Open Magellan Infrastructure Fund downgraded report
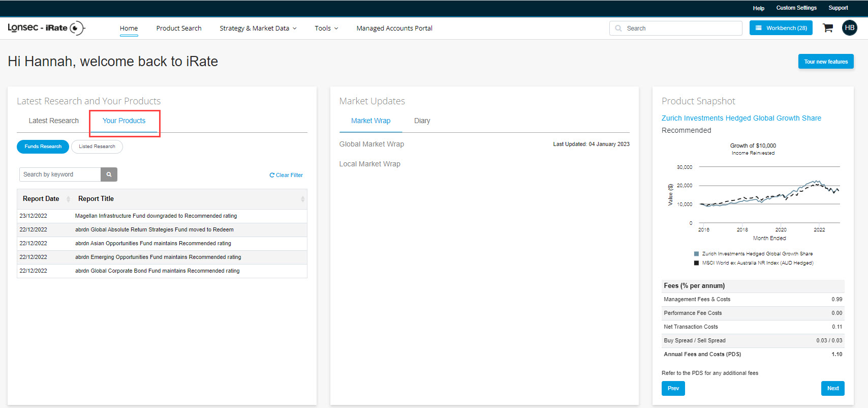The image size is (868, 408). click(156, 216)
